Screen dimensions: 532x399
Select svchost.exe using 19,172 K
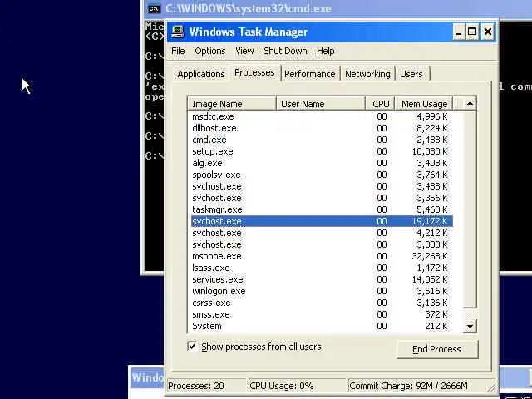click(x=321, y=221)
